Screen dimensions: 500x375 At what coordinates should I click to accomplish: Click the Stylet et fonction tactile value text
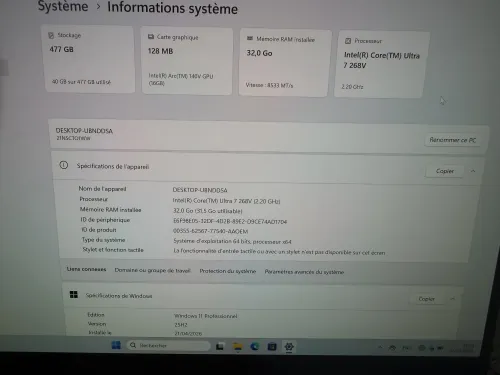[x=279, y=252]
